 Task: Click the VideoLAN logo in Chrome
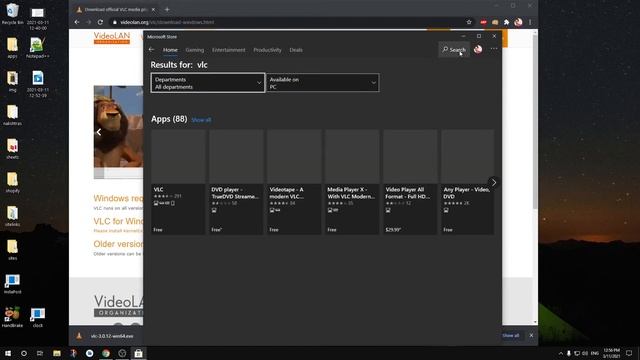(112, 38)
